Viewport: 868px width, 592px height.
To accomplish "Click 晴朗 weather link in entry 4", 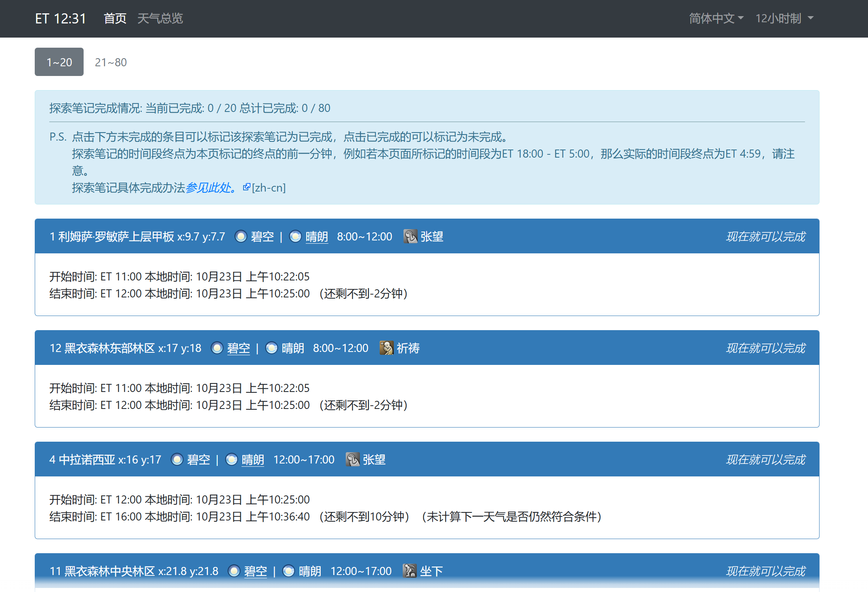I will tap(253, 459).
